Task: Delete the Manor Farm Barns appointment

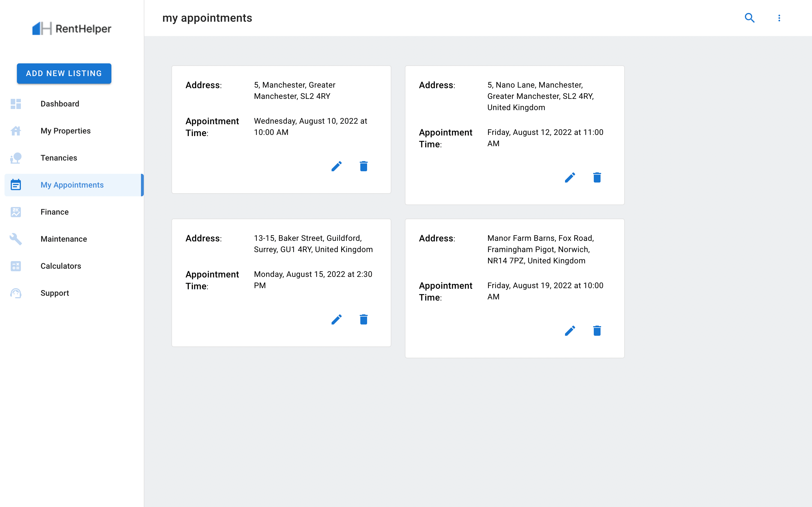Action: click(x=597, y=331)
